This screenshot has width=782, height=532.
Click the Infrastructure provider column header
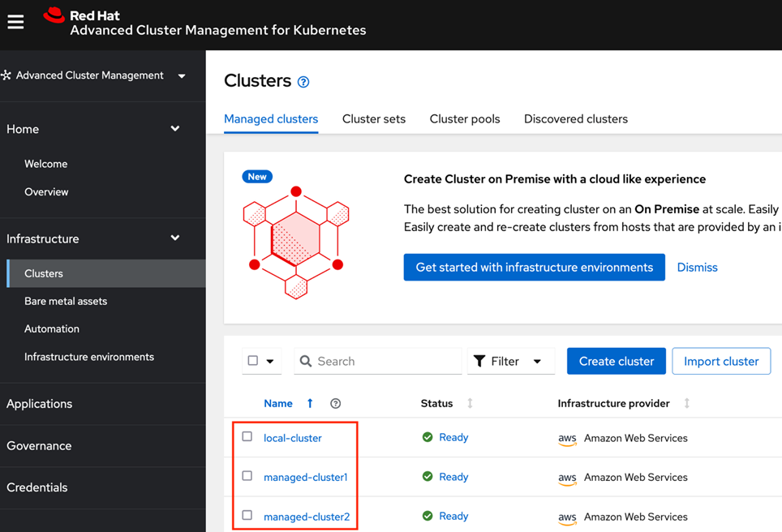coord(613,403)
